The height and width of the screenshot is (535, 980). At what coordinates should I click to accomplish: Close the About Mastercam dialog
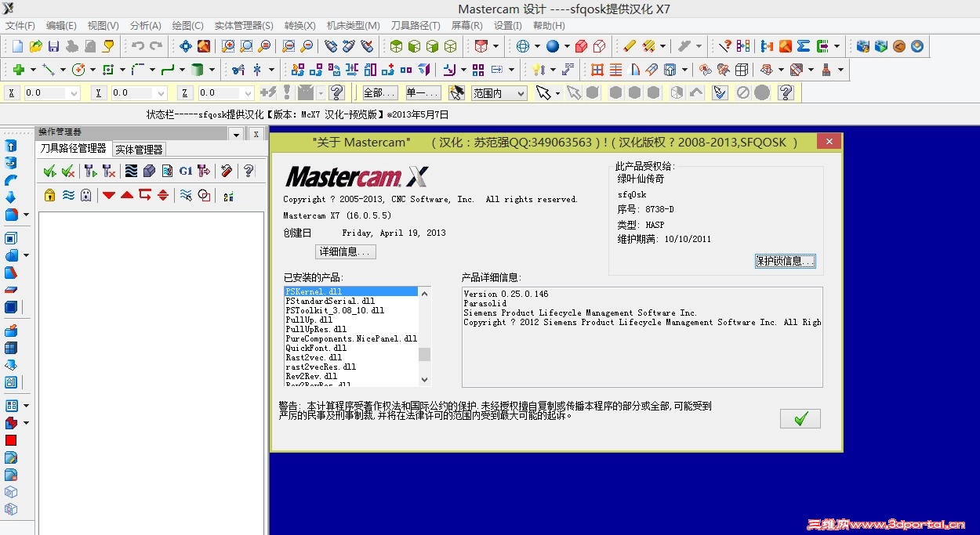pos(829,142)
